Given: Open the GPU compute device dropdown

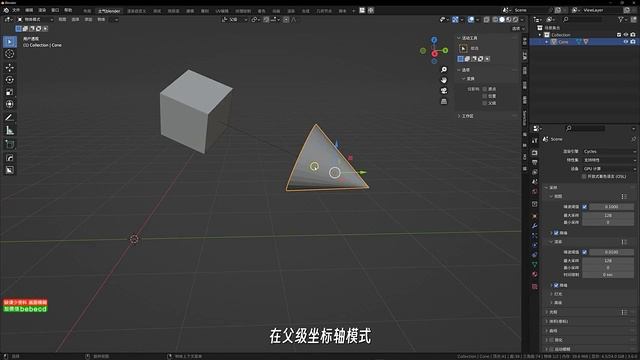Looking at the screenshot, I should click(x=608, y=169).
